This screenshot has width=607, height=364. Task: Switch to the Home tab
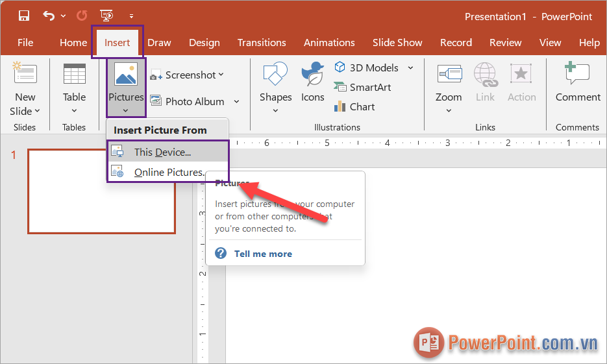click(73, 43)
